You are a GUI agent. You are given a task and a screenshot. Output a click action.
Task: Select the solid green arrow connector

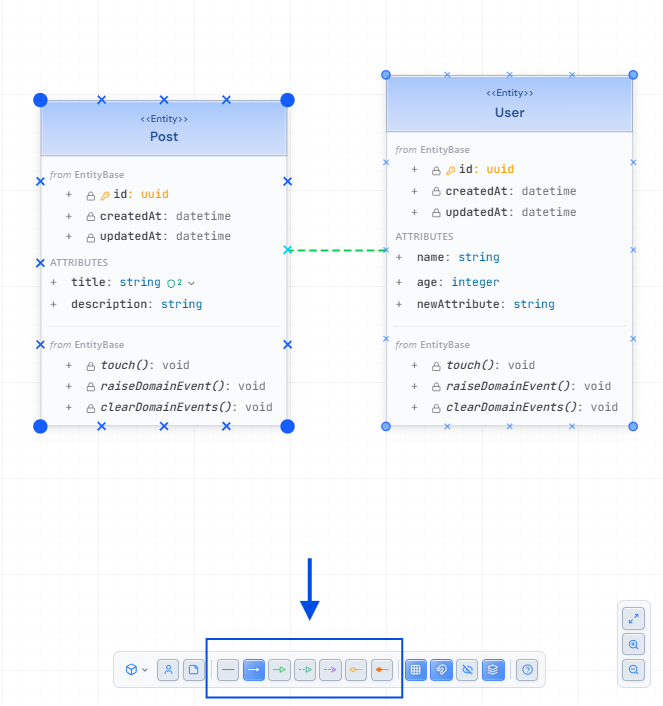[280, 670]
